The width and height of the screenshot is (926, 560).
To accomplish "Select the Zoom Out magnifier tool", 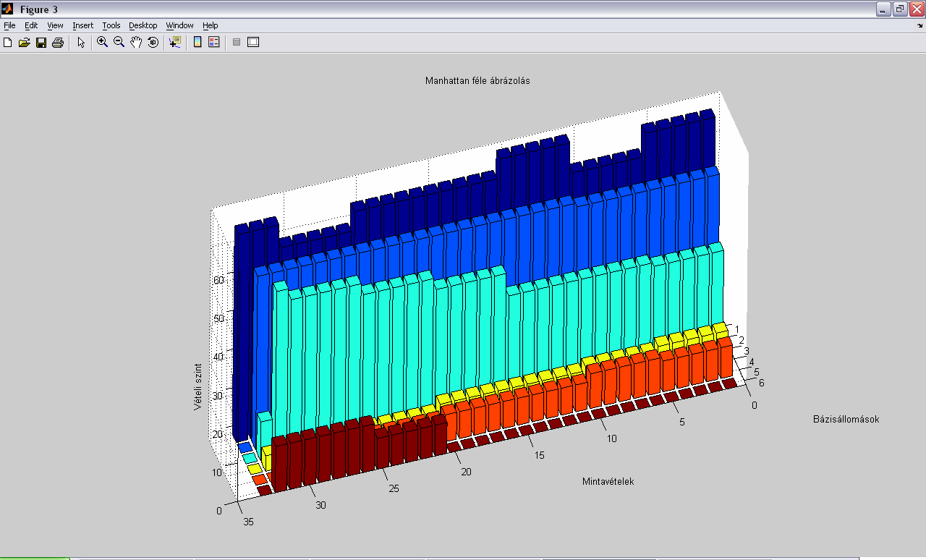I will pos(119,43).
